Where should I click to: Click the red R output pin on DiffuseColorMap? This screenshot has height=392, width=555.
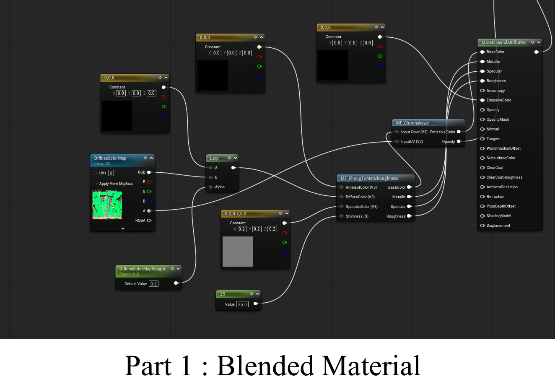pyautogui.click(x=149, y=182)
